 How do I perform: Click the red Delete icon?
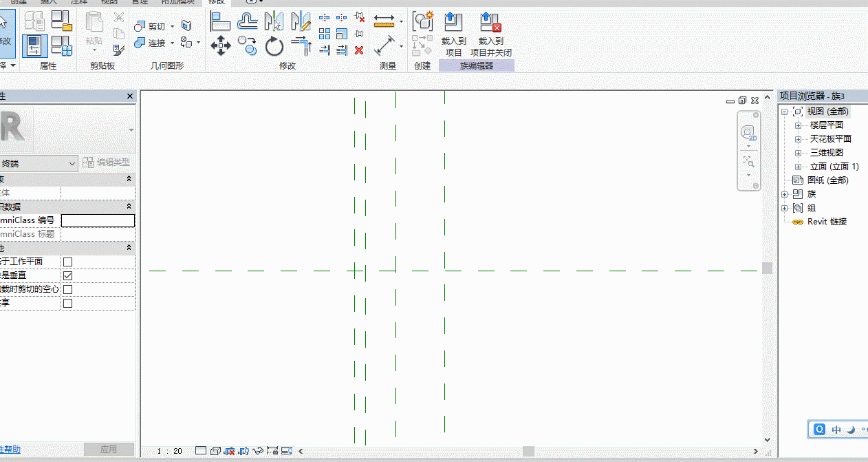[x=359, y=50]
